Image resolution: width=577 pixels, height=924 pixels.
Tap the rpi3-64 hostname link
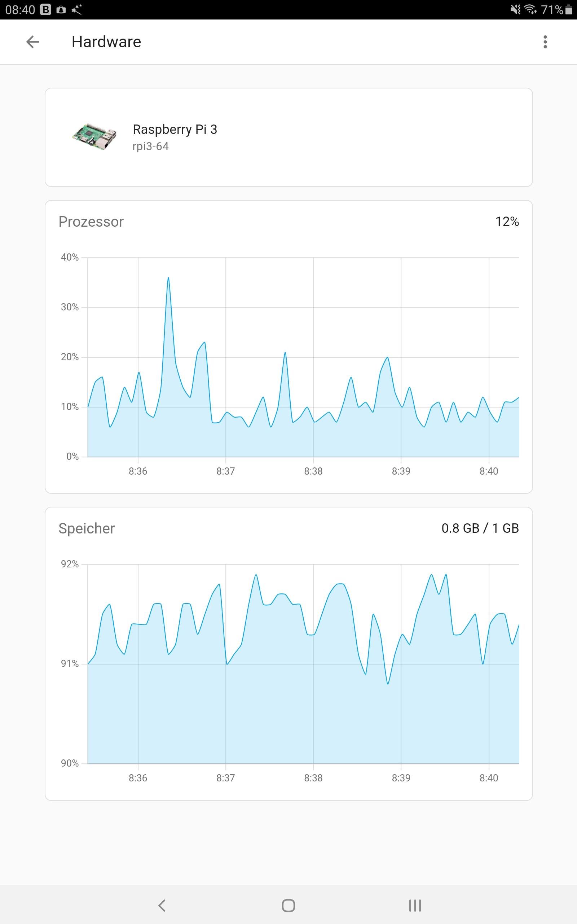151,146
